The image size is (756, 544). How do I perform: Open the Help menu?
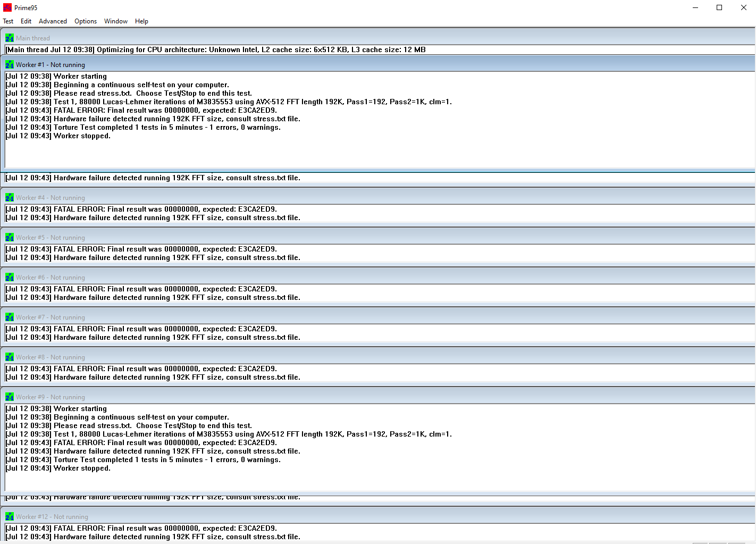[141, 21]
